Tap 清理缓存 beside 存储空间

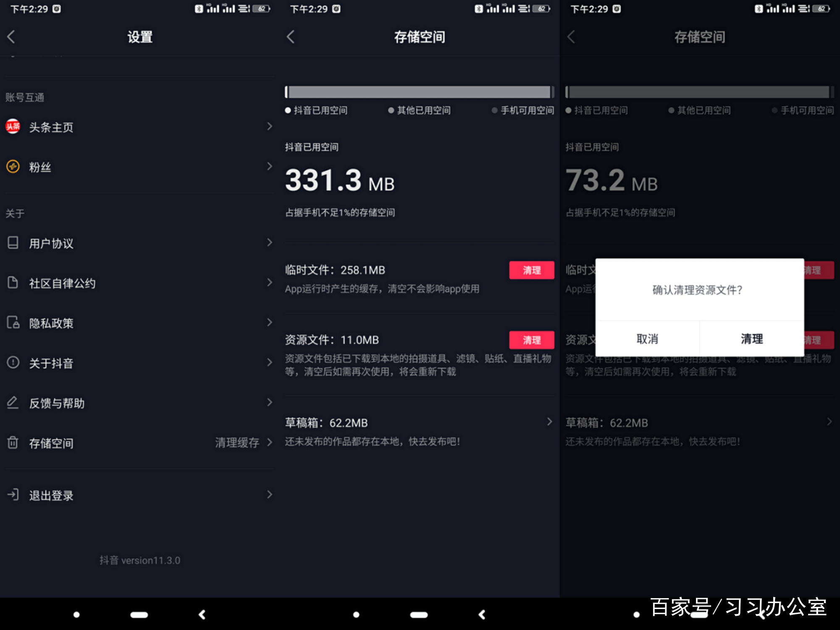click(x=236, y=442)
